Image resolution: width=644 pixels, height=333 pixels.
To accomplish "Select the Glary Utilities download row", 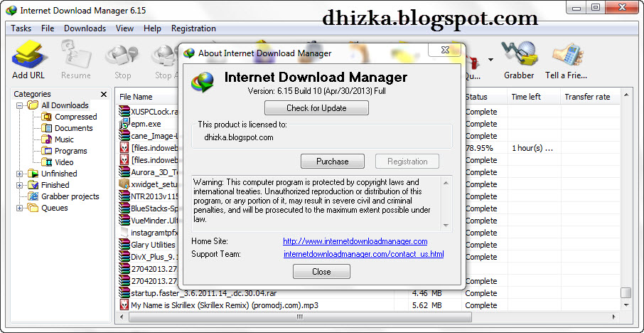I will (153, 245).
